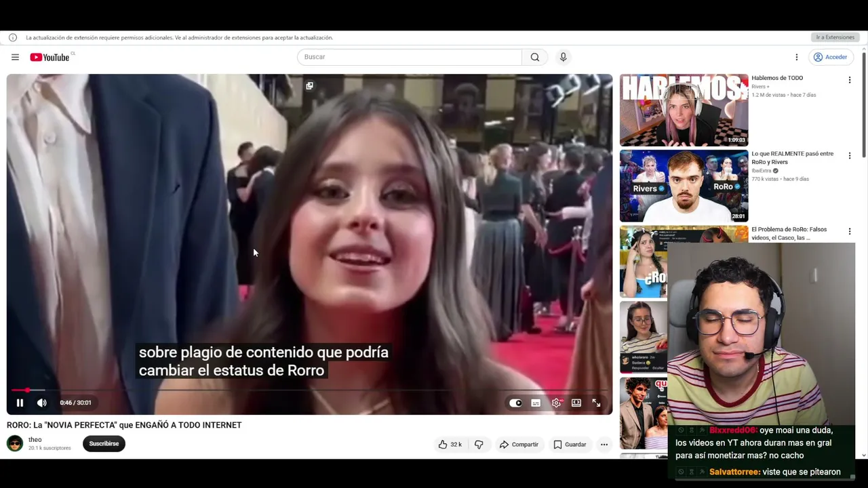The width and height of the screenshot is (868, 488).
Task: Click the 0:46 / 30:01 time display
Action: (x=75, y=403)
